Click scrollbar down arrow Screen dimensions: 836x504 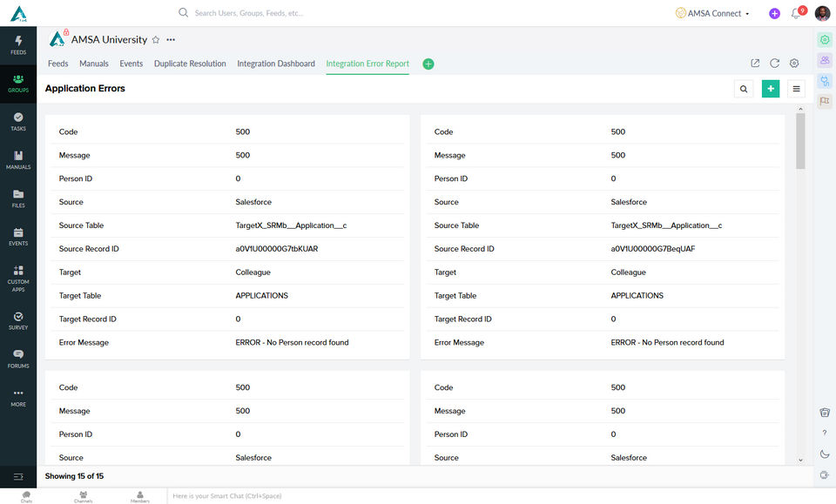(800, 460)
